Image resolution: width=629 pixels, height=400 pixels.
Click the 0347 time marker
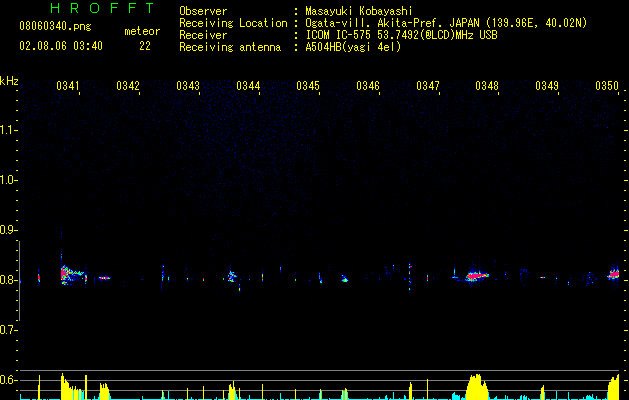pos(428,86)
